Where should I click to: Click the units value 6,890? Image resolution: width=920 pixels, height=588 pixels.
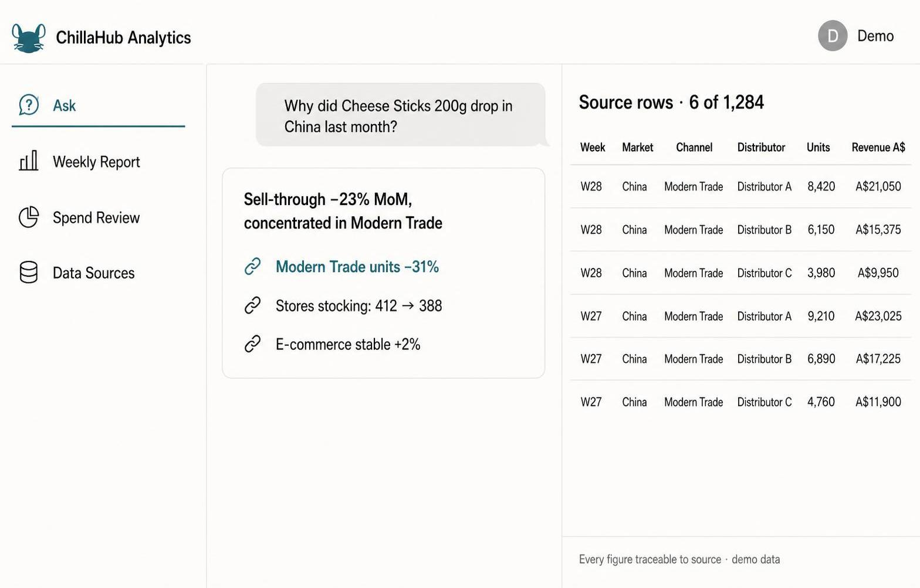pos(821,359)
